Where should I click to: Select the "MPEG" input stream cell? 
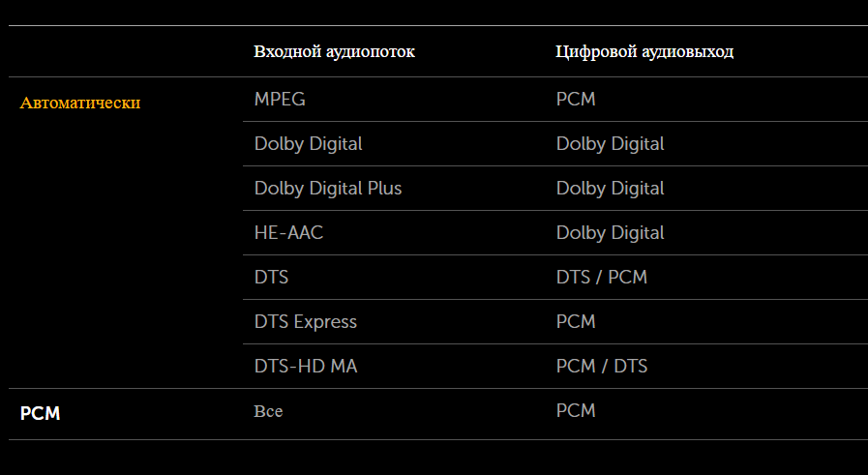tap(280, 99)
